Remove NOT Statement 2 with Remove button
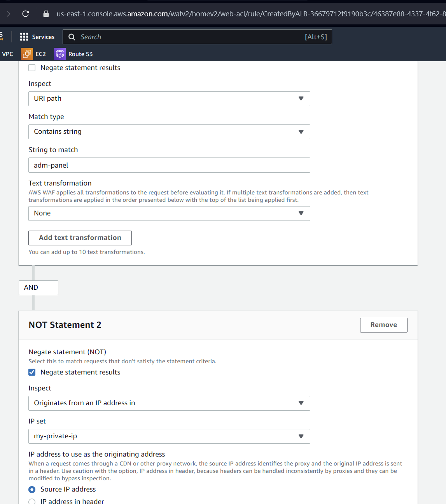Screen dimensions: 446x504 (383, 325)
